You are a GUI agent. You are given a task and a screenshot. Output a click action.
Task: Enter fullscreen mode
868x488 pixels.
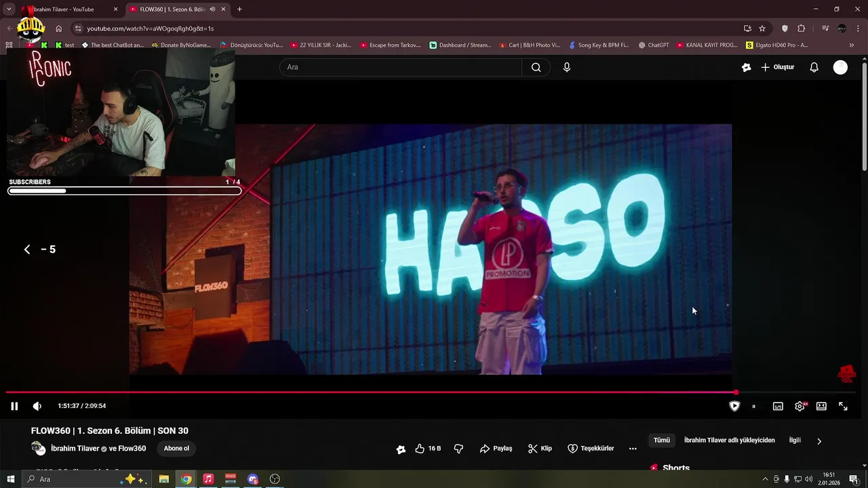point(843,406)
